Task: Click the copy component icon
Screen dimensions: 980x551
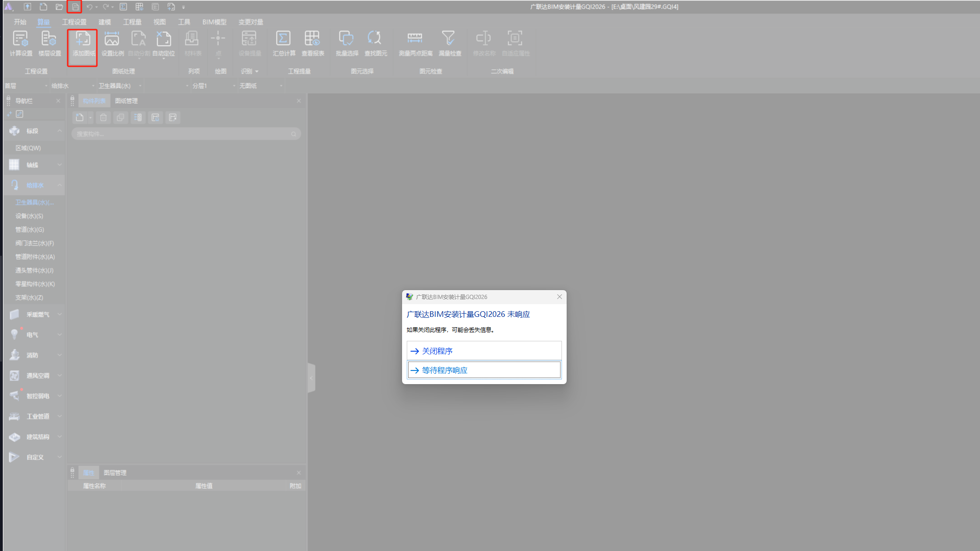Action: pyautogui.click(x=120, y=118)
